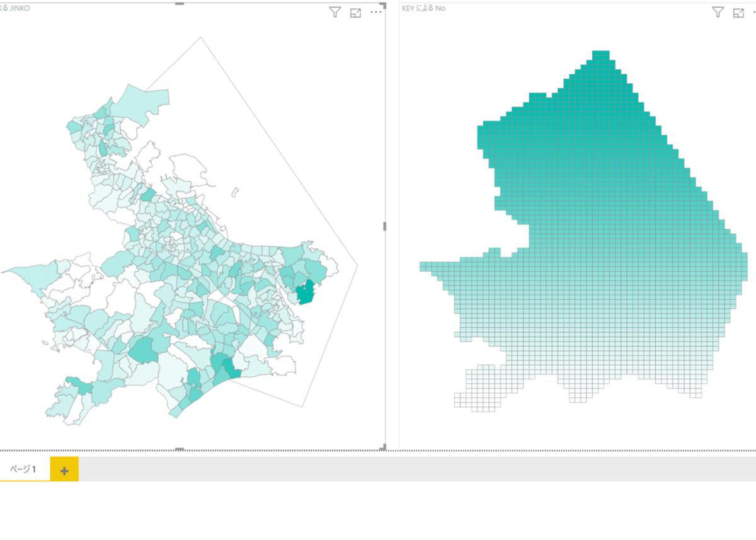Expand the KEY による No visual to focus mode
Screen dimensions: 756x540
[x=738, y=13]
